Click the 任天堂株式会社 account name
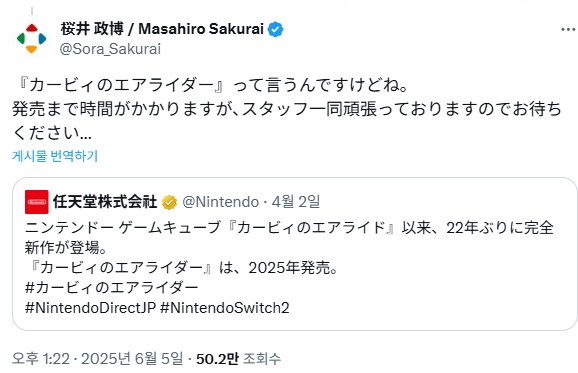This screenshot has width=578, height=373. pos(105,202)
